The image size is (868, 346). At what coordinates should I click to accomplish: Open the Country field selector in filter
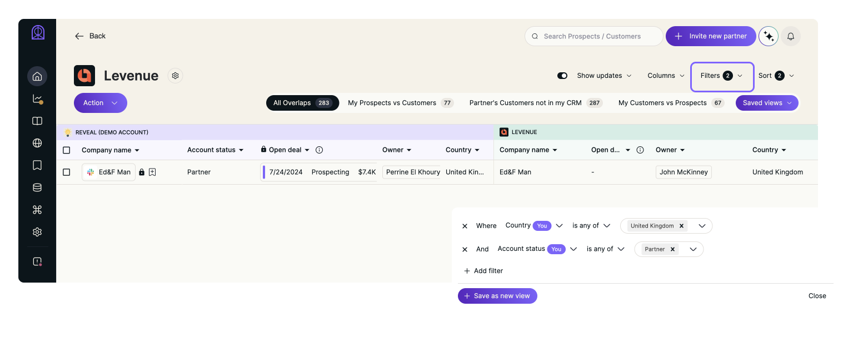pos(534,225)
